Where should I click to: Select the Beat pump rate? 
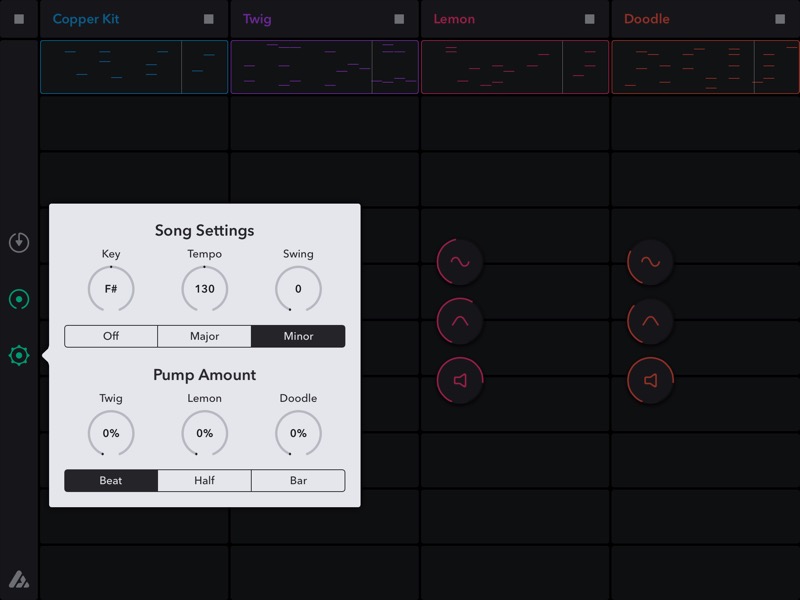(x=111, y=481)
